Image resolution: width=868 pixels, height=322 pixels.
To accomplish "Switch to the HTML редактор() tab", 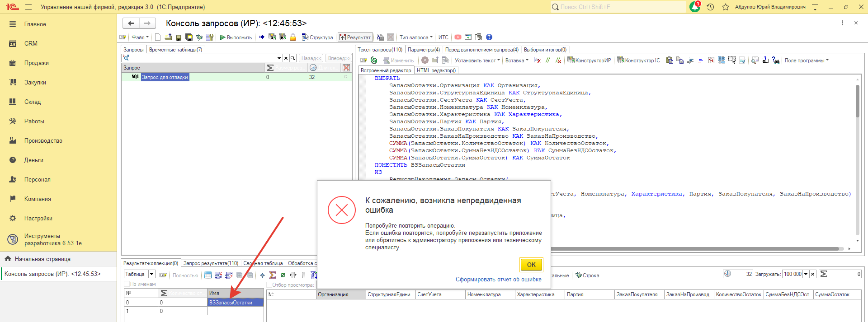I will tap(436, 70).
